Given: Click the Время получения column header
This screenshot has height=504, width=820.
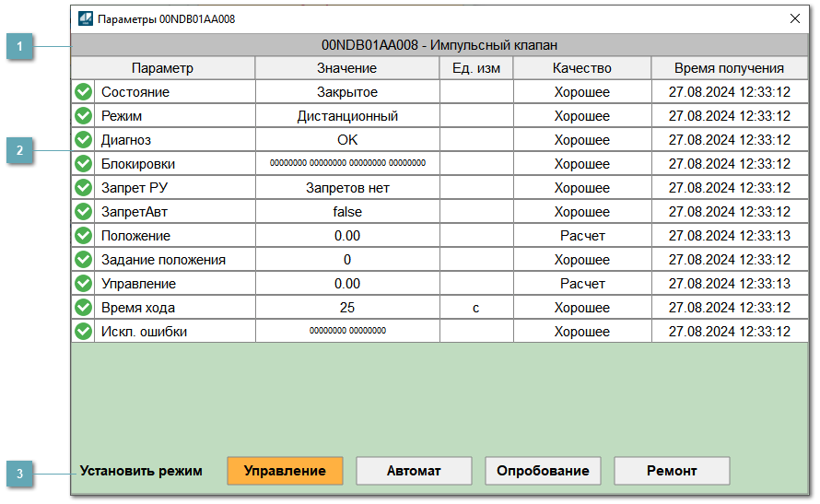Looking at the screenshot, I should click(729, 68).
